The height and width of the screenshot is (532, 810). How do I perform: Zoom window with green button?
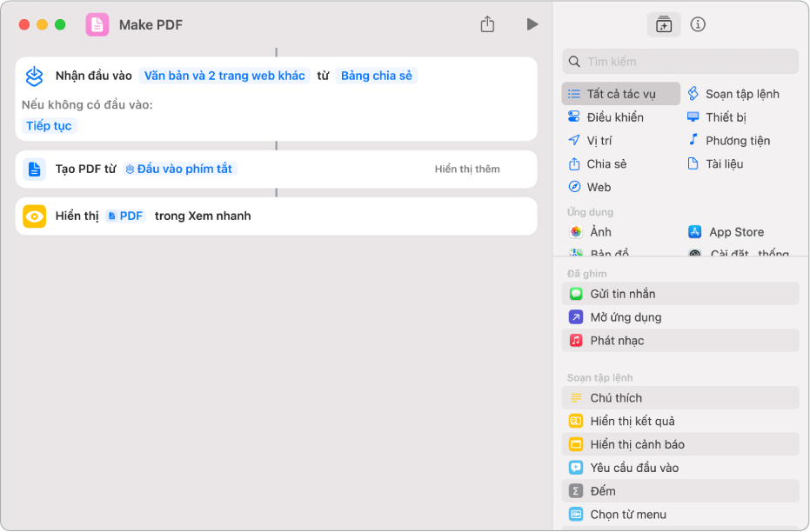pos(60,24)
